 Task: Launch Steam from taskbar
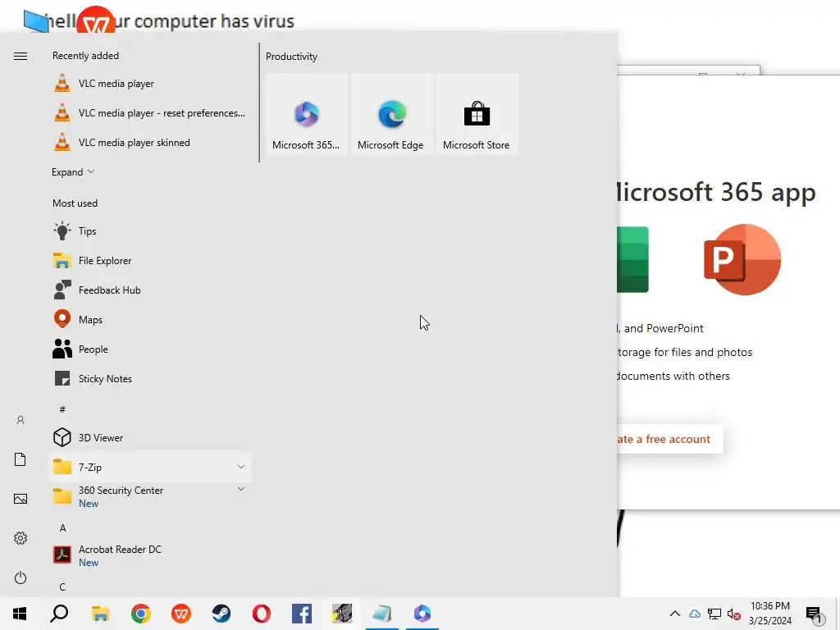click(221, 614)
